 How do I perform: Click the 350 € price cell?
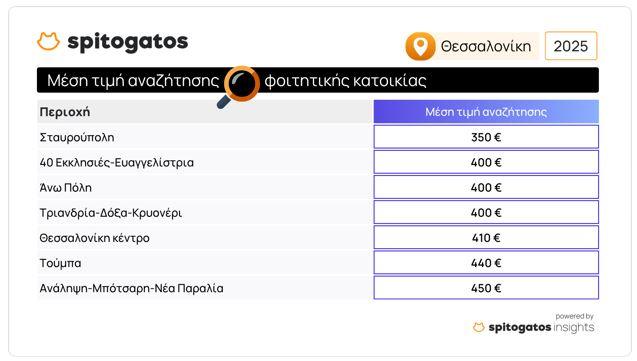click(486, 137)
